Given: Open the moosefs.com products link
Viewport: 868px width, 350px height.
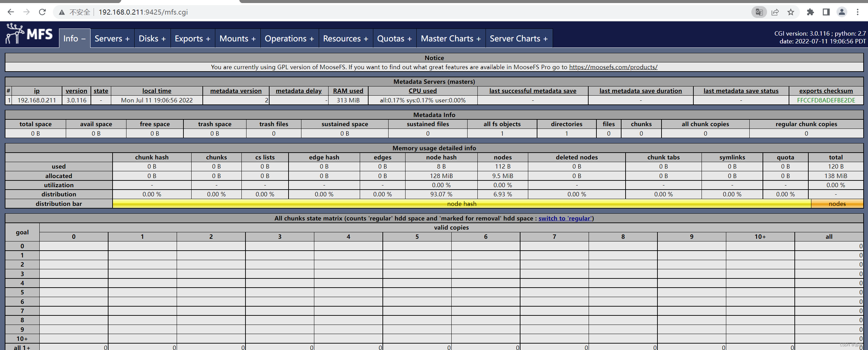Looking at the screenshot, I should coord(613,67).
